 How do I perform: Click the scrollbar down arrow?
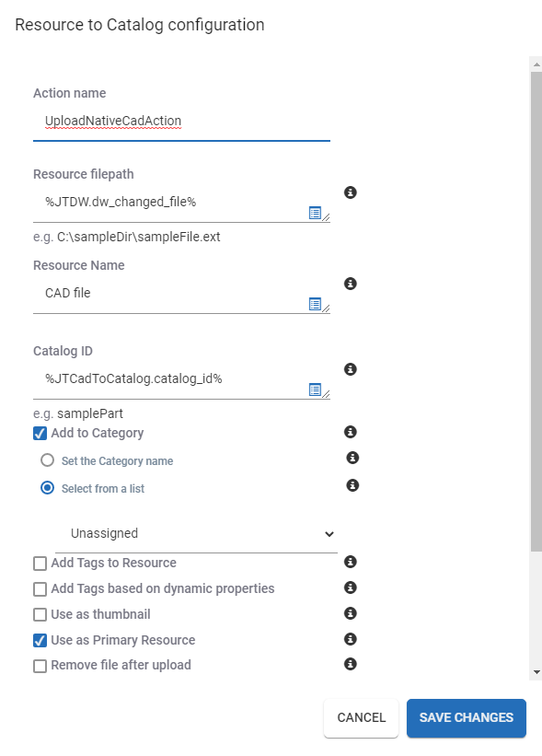[536, 671]
